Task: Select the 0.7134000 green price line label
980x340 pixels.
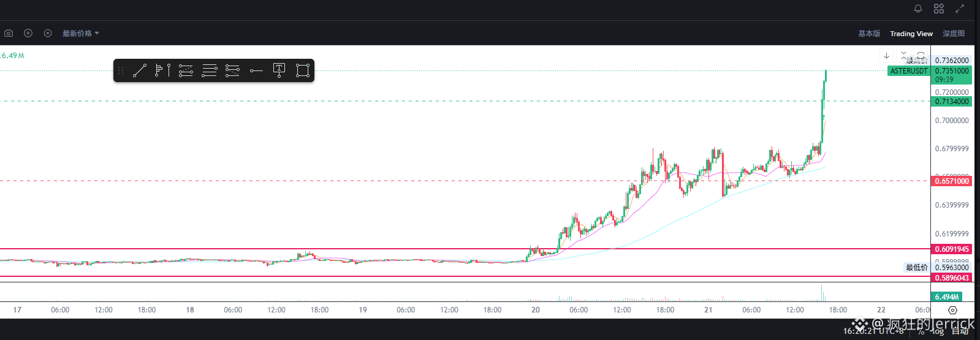Action: (x=952, y=102)
